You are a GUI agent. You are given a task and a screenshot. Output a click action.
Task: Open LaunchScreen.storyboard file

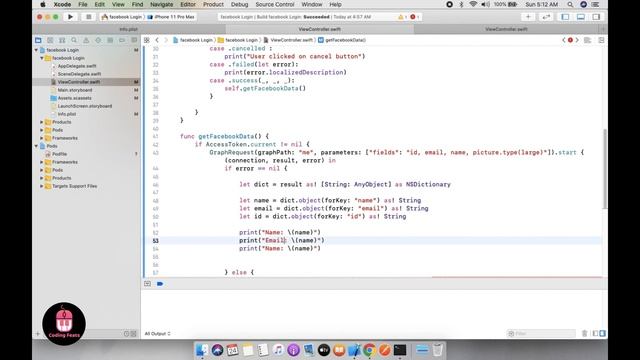84,106
